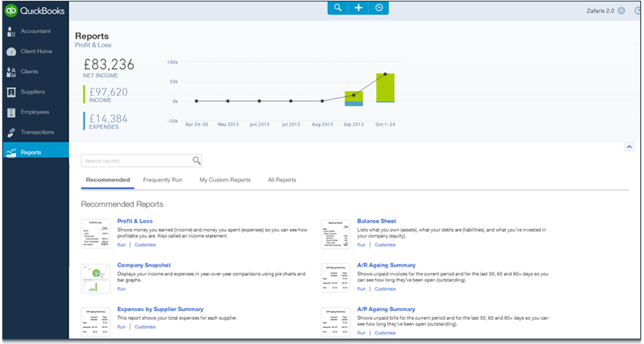Click the £97,620 income figure
644x344 pixels.
108,91
